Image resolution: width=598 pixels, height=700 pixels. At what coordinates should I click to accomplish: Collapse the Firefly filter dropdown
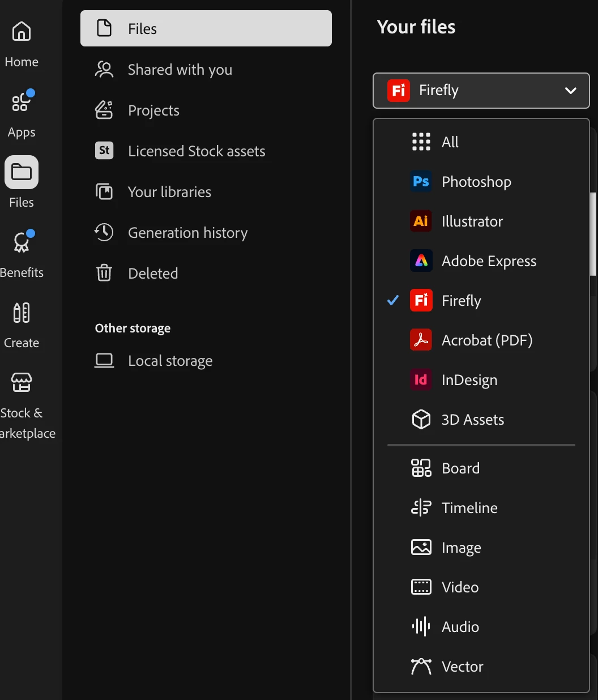(x=481, y=91)
